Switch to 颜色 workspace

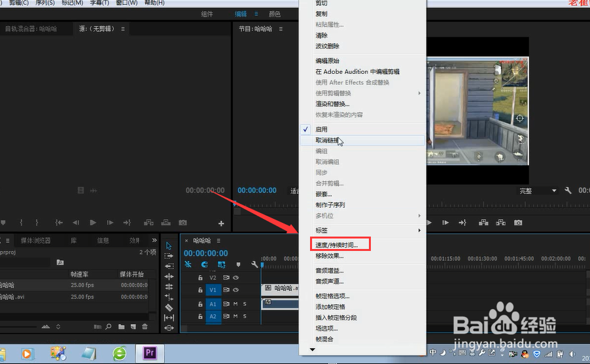275,14
